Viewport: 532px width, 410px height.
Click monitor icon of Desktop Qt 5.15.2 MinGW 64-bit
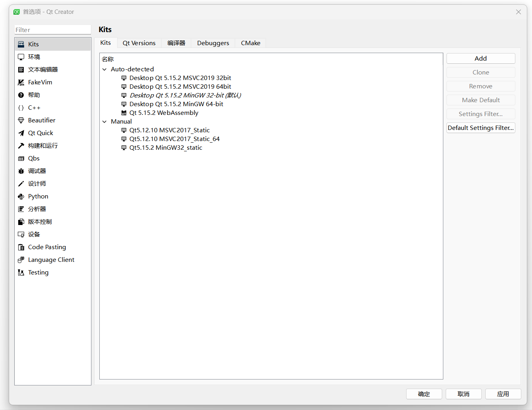[124, 104]
